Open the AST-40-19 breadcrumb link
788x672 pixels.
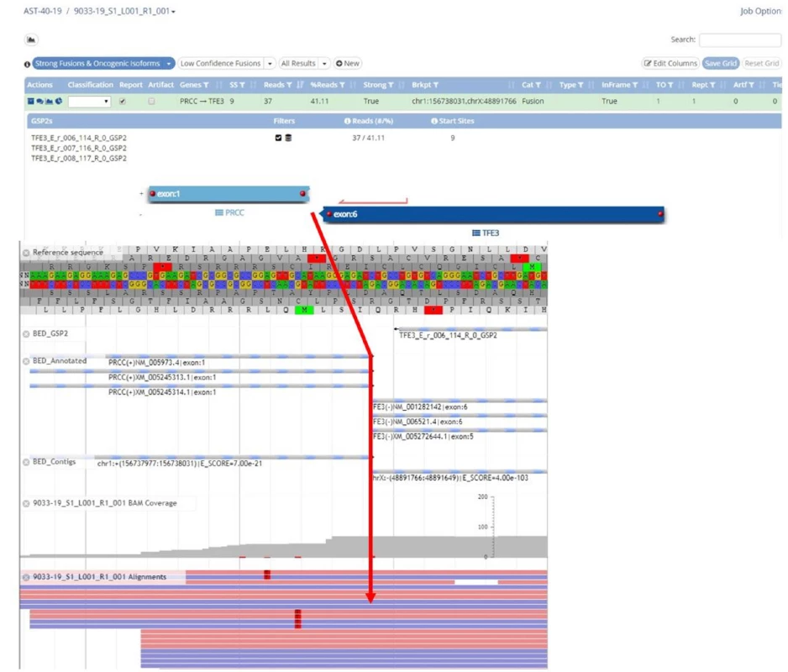point(43,11)
